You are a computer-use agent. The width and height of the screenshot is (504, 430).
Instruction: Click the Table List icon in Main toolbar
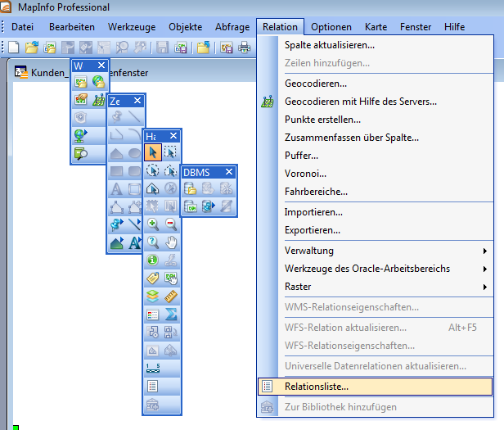[153, 387]
